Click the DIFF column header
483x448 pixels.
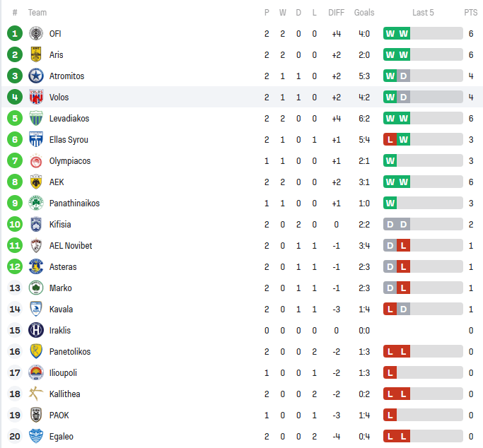click(x=337, y=13)
